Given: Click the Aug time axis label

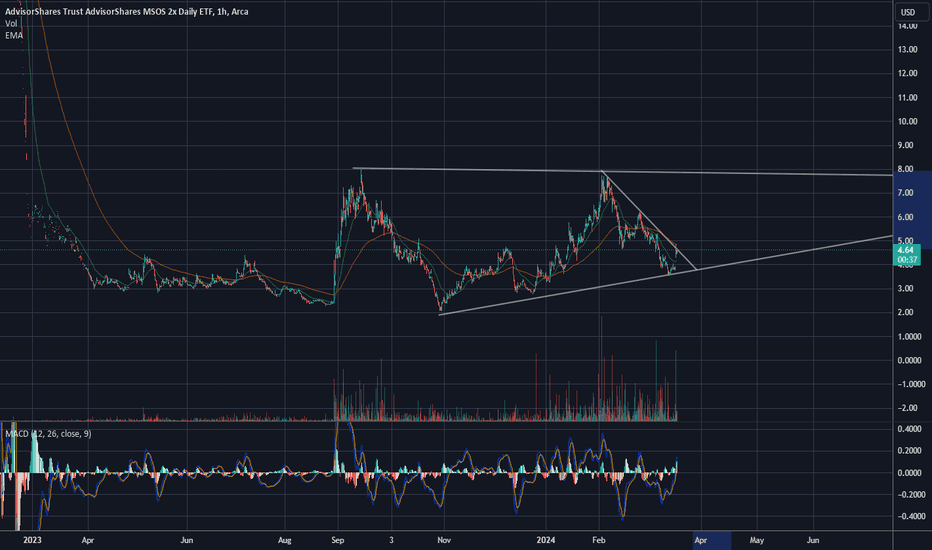Looking at the screenshot, I should pyautogui.click(x=285, y=540).
